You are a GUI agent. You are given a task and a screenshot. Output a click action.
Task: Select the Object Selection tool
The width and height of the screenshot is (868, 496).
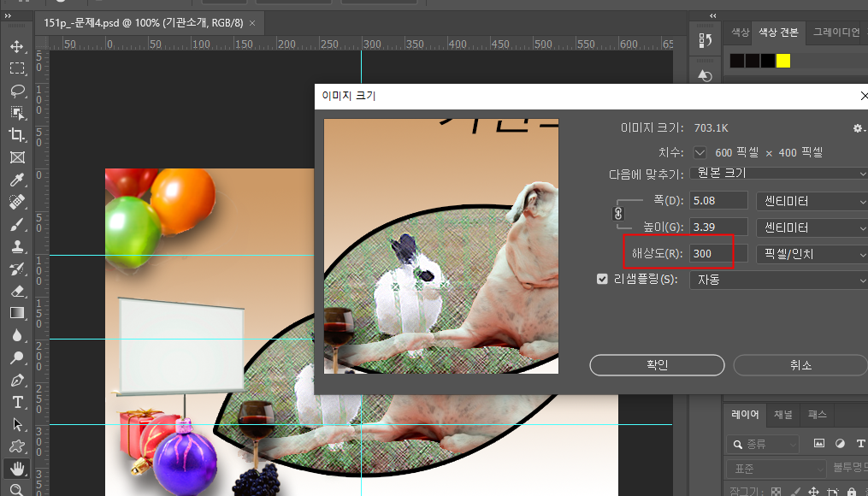pyautogui.click(x=16, y=112)
